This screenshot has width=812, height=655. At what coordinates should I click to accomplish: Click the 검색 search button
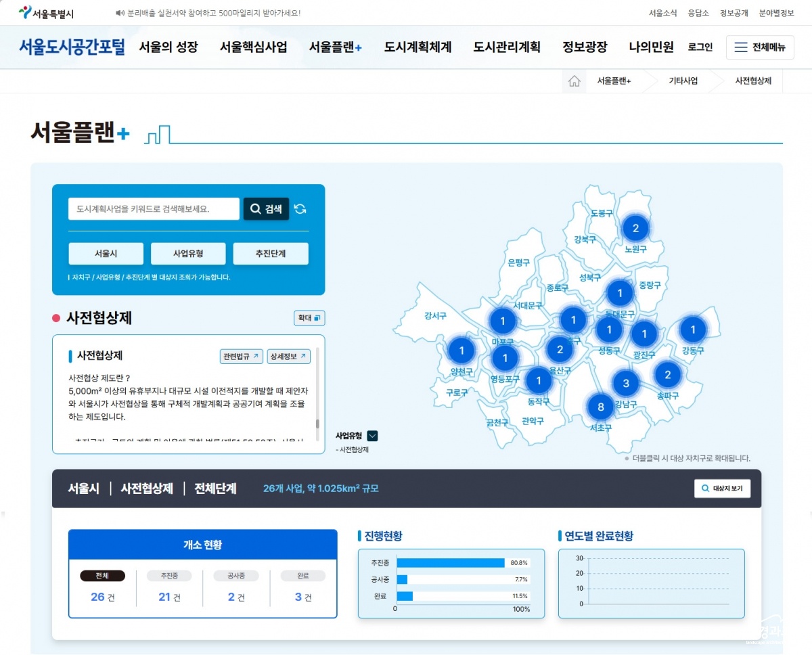pyautogui.click(x=266, y=209)
